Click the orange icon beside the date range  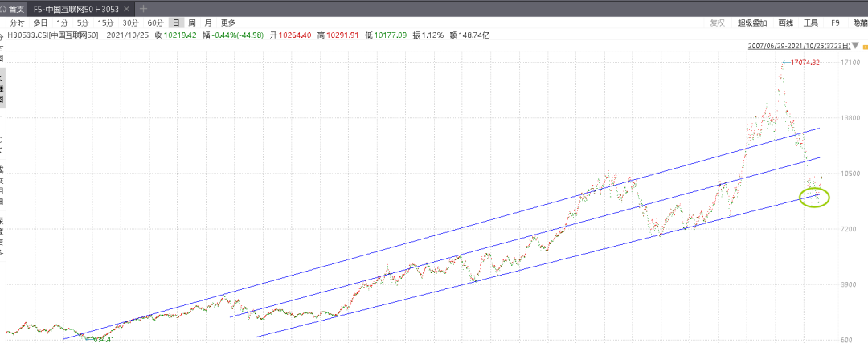(866, 47)
